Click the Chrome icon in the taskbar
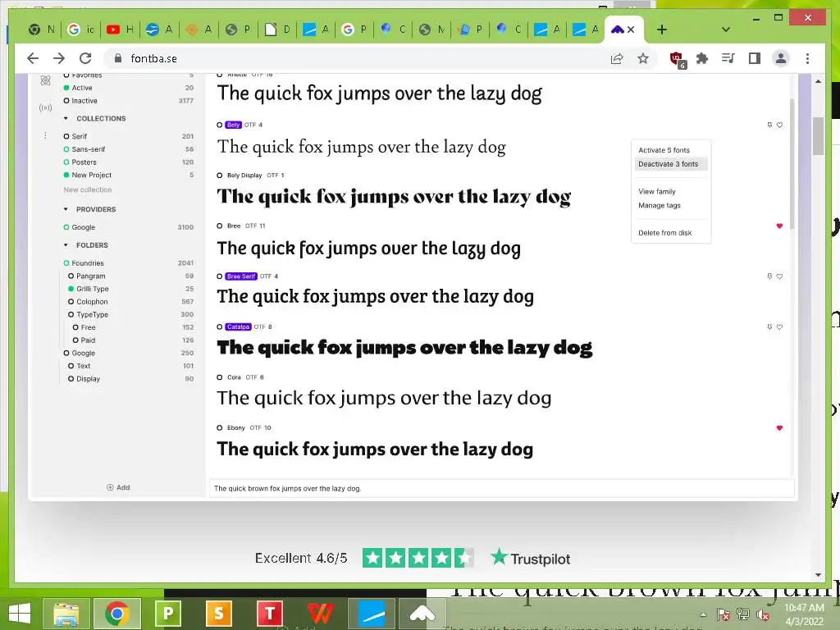 pyautogui.click(x=116, y=614)
